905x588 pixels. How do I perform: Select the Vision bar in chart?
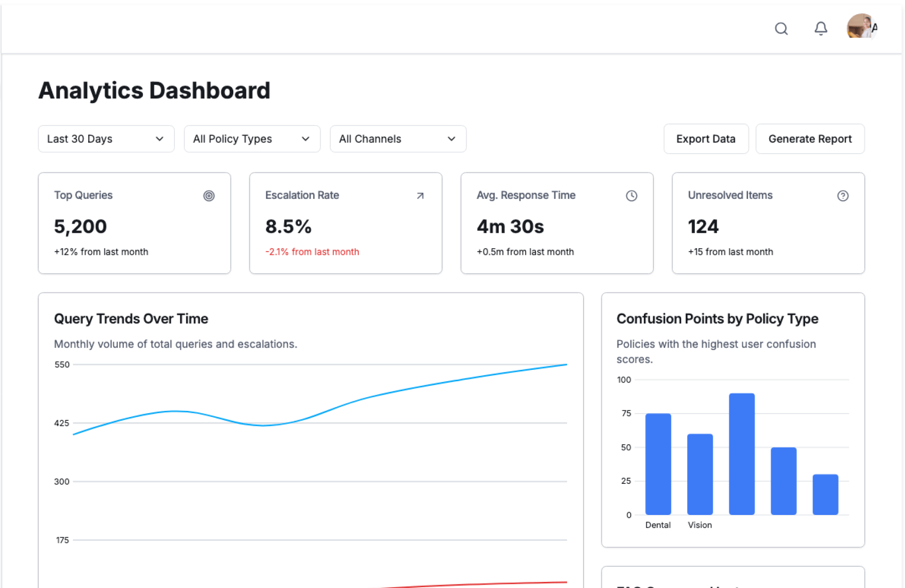point(699,474)
